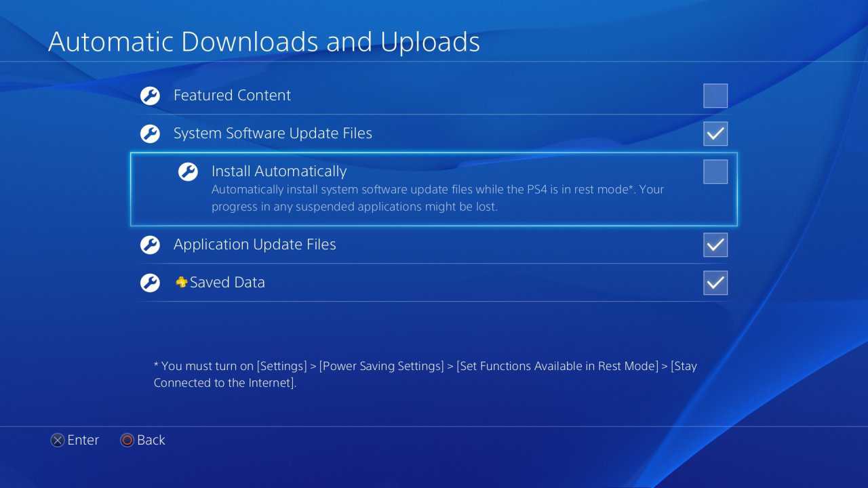Click the Enter label at bottom

click(x=83, y=441)
